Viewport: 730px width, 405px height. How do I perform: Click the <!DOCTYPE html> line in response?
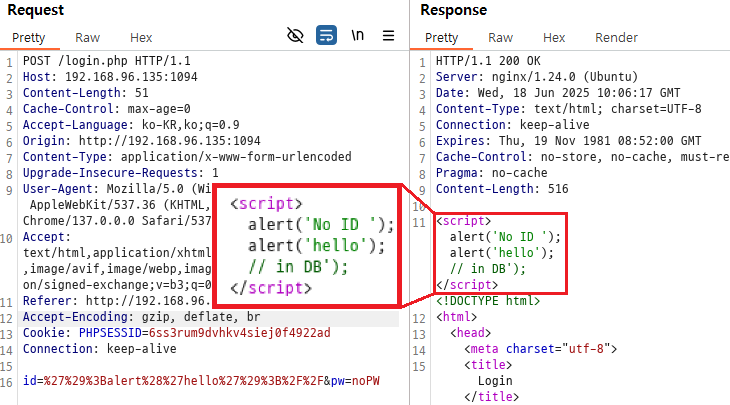[488, 301]
